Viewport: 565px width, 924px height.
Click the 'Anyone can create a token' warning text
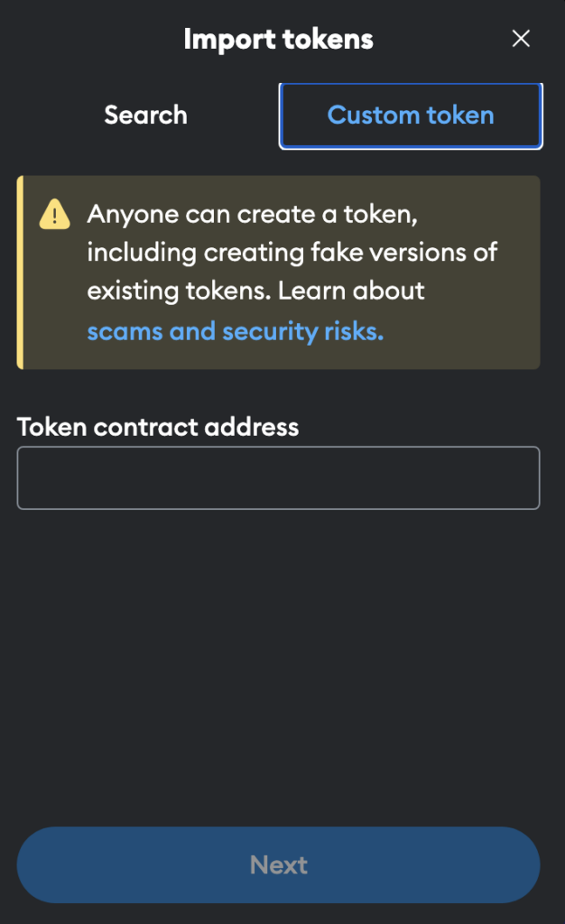coord(253,215)
